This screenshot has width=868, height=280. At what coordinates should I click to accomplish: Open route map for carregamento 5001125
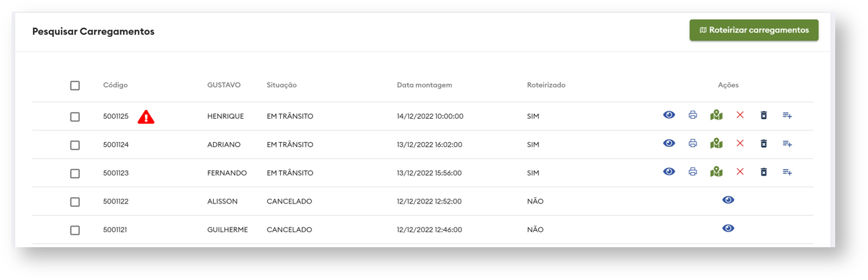[x=716, y=115]
